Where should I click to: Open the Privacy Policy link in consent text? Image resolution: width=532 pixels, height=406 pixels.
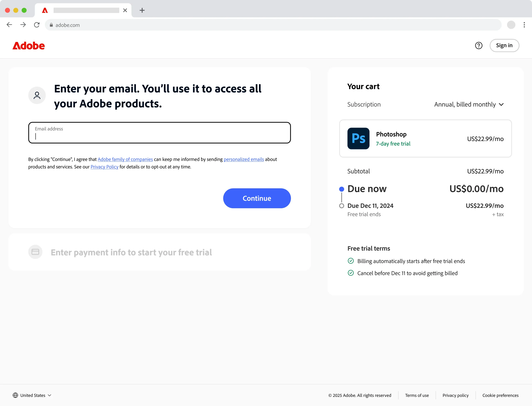(x=105, y=167)
